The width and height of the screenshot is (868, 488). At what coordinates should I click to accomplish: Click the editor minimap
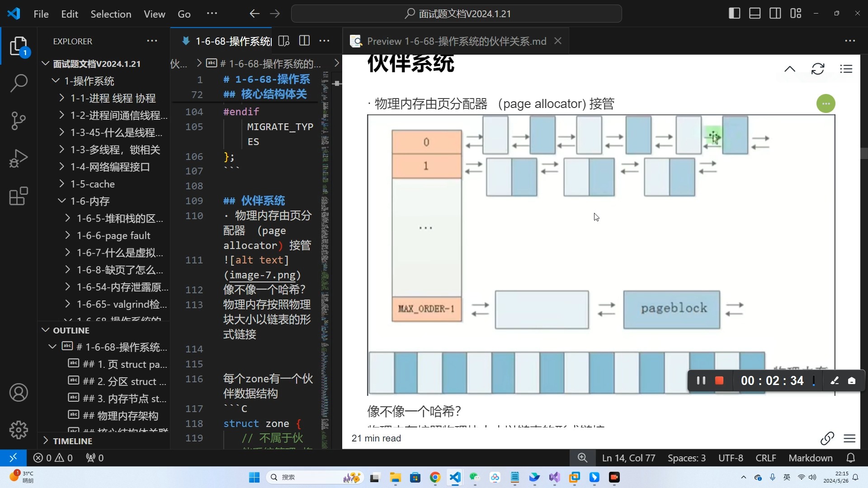325,260
